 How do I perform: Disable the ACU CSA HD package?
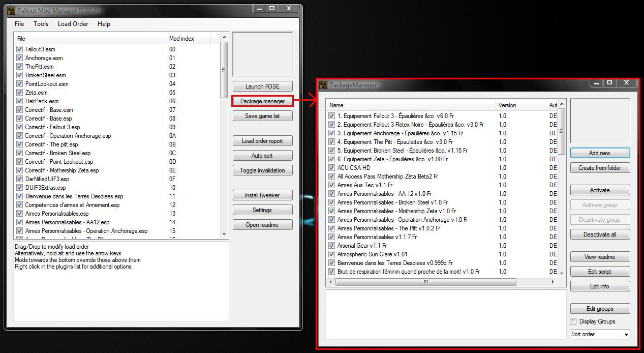pyautogui.click(x=332, y=168)
